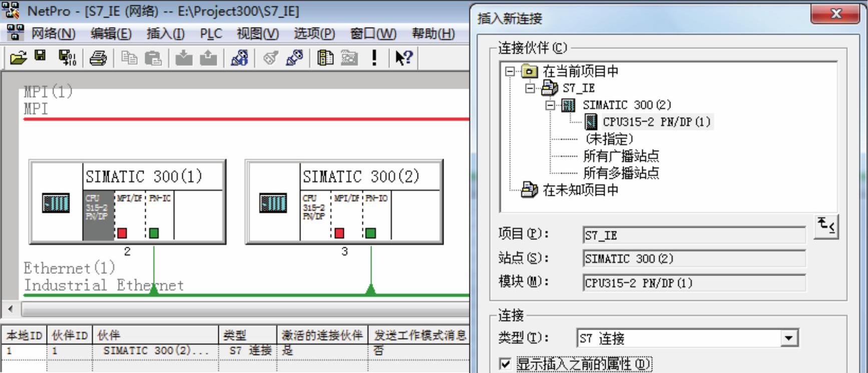Image resolution: width=868 pixels, height=373 pixels.
Task: Click the 项目 field showing S7_IE
Action: 694,235
